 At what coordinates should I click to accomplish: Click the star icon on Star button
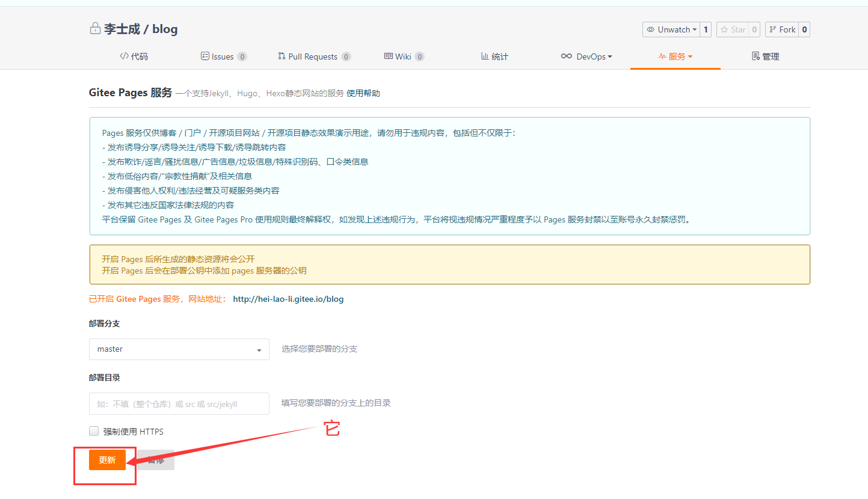[724, 29]
